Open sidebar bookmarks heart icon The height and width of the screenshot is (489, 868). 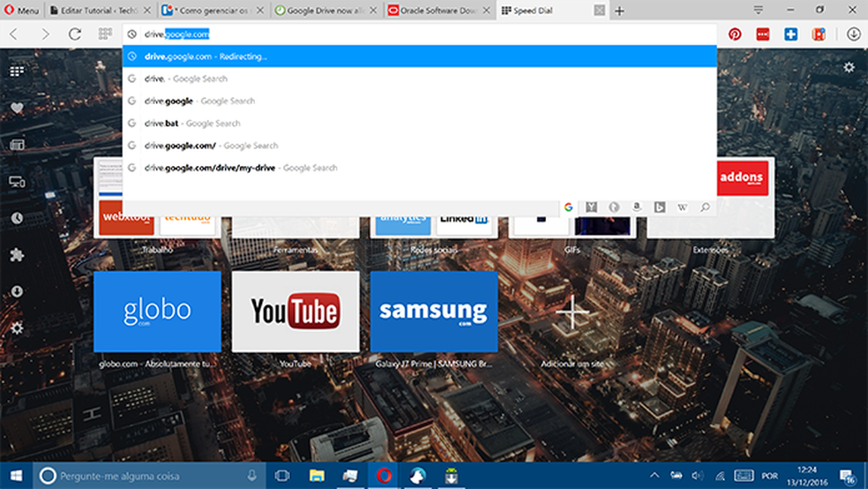click(x=17, y=108)
